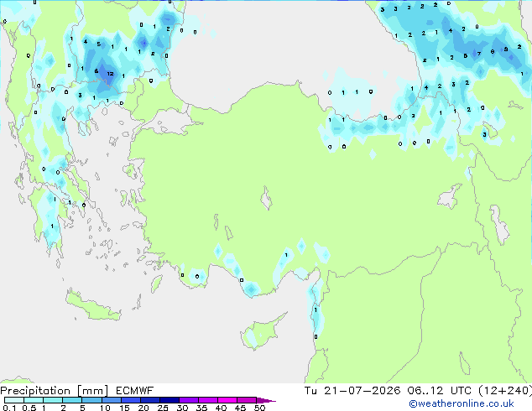
Task: Select the 2–5 mm legend color swatch
Action: click(x=72, y=400)
